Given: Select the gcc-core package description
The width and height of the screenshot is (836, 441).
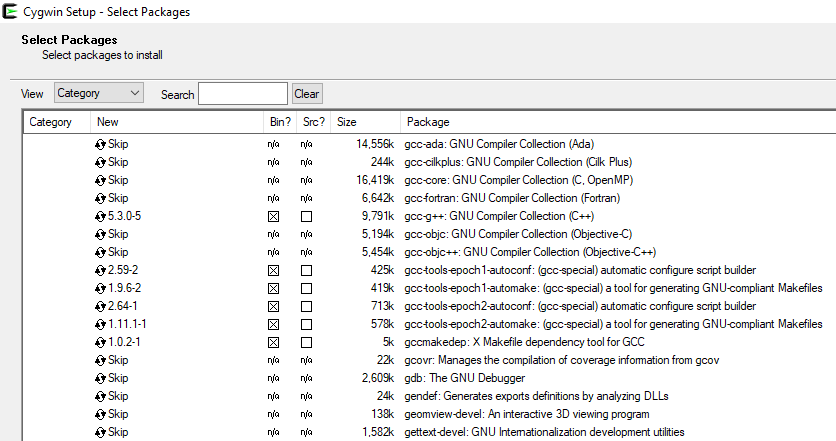Looking at the screenshot, I should pyautogui.click(x=518, y=180).
